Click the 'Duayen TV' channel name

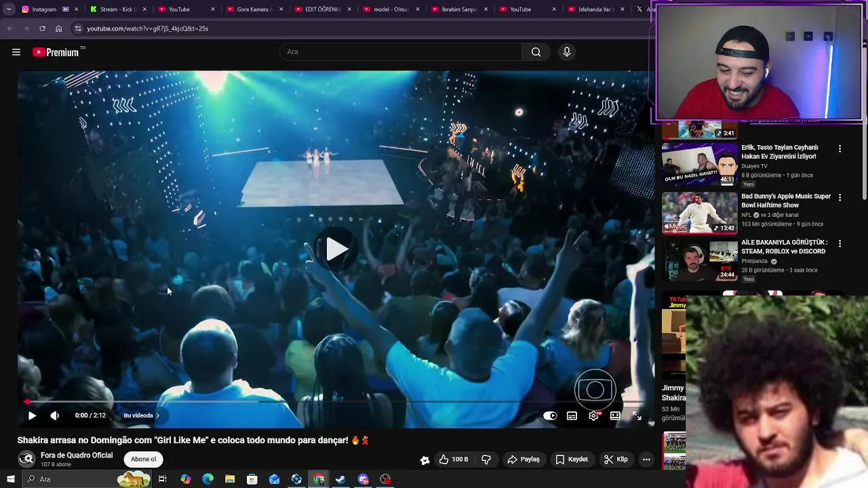pos(755,166)
